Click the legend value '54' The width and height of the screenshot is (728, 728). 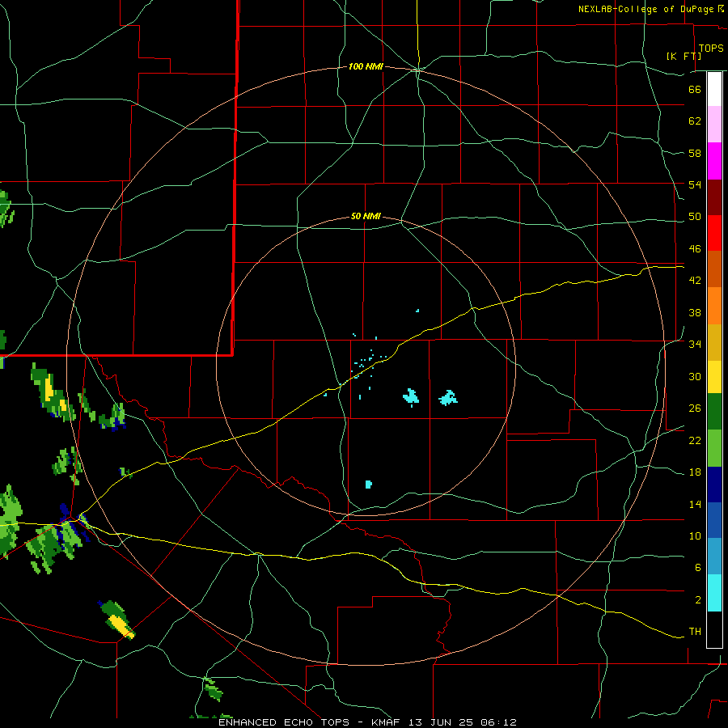click(x=695, y=184)
